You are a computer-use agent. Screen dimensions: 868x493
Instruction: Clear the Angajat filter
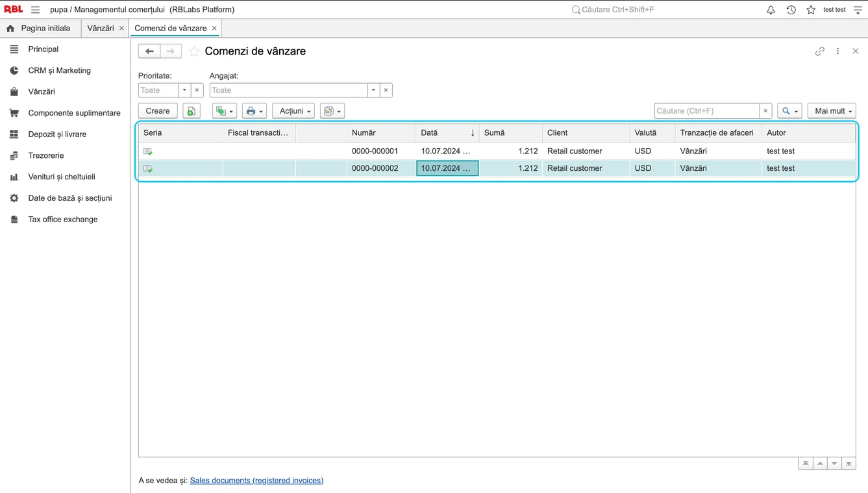pos(386,90)
